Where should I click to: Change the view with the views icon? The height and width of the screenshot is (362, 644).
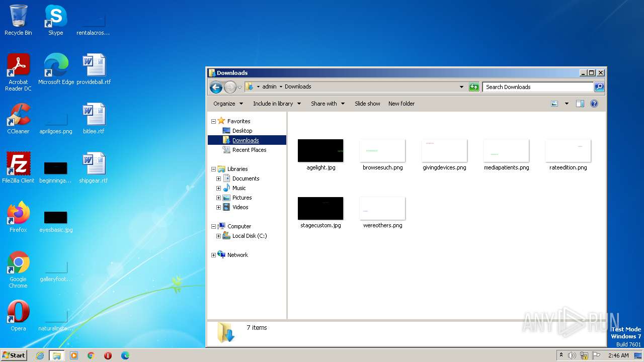click(554, 104)
